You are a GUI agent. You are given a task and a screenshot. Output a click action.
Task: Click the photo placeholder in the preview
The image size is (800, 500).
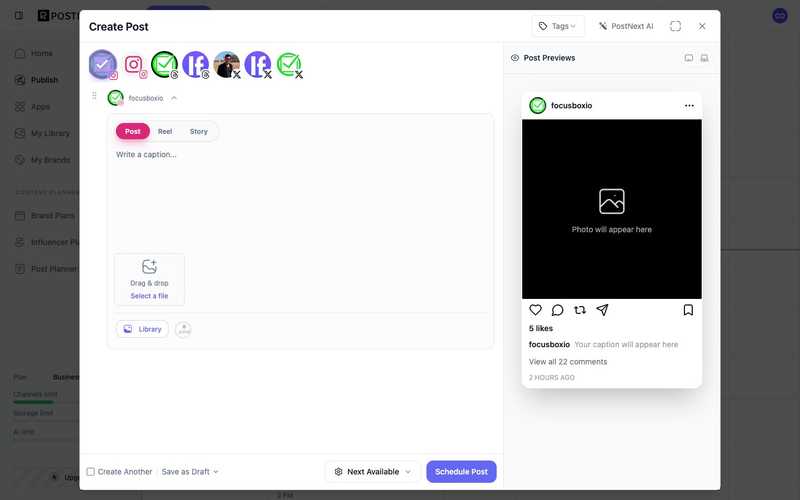[612, 209]
